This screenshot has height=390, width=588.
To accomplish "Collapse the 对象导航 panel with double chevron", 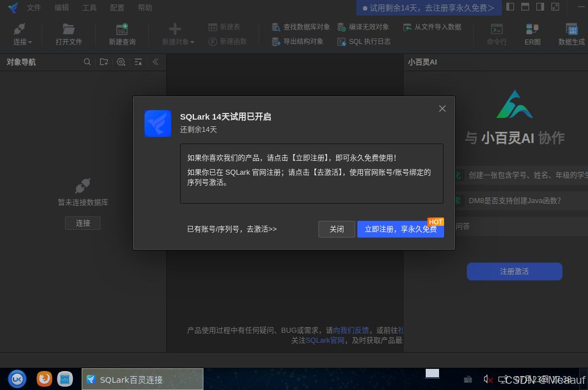I will (x=155, y=62).
